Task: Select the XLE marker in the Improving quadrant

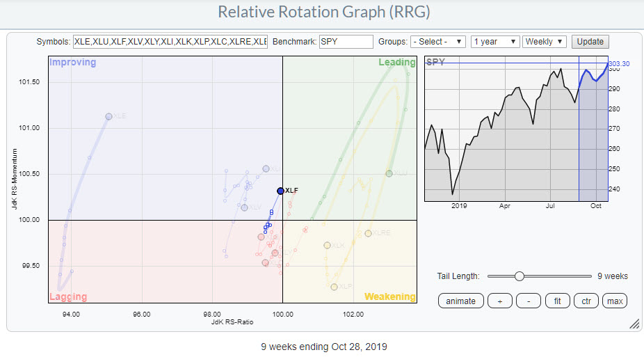Action: point(108,117)
